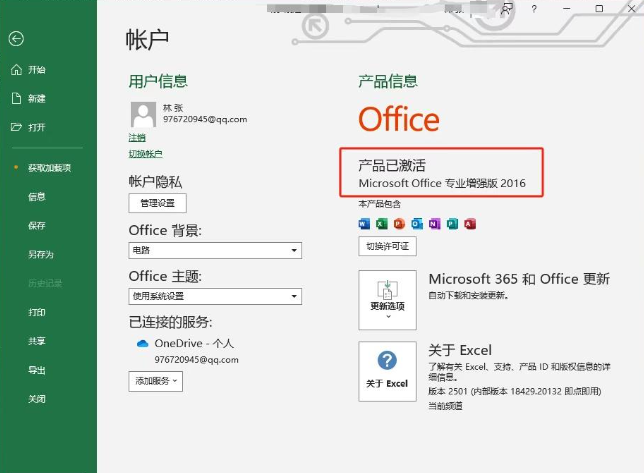The width and height of the screenshot is (644, 473).
Task: Click the new page icon beside 新建
Action: pos(16,98)
